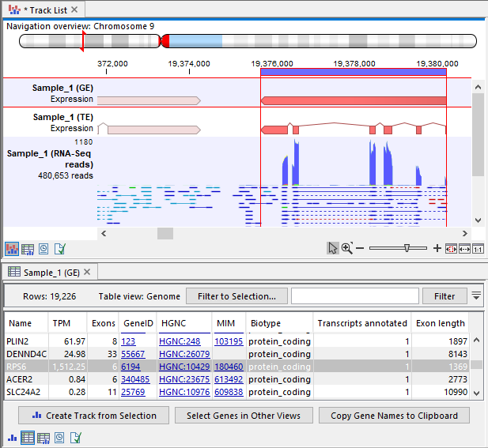Select the pointer selection tool
The width and height of the screenshot is (488, 448).
click(x=333, y=248)
